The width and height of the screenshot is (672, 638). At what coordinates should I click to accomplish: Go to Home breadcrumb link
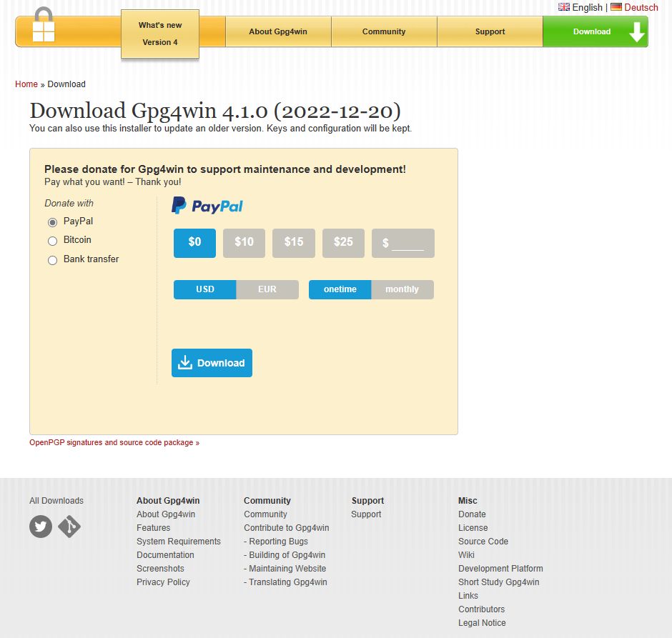coord(26,84)
